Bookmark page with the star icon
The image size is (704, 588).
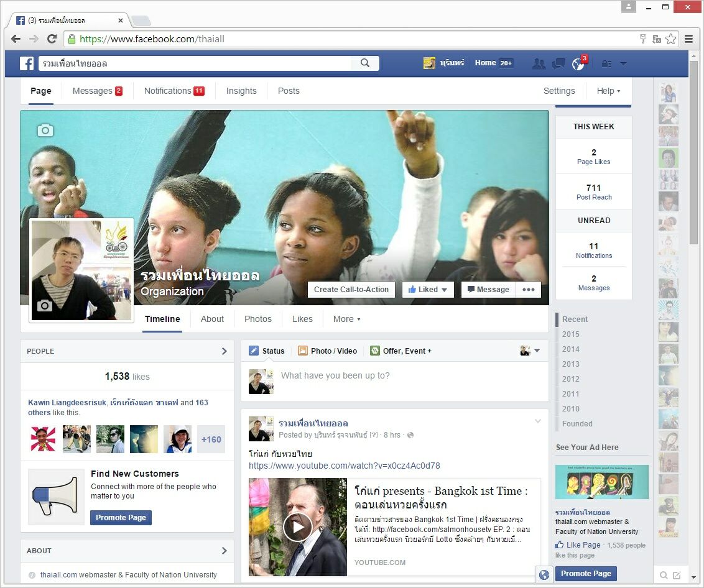point(670,39)
